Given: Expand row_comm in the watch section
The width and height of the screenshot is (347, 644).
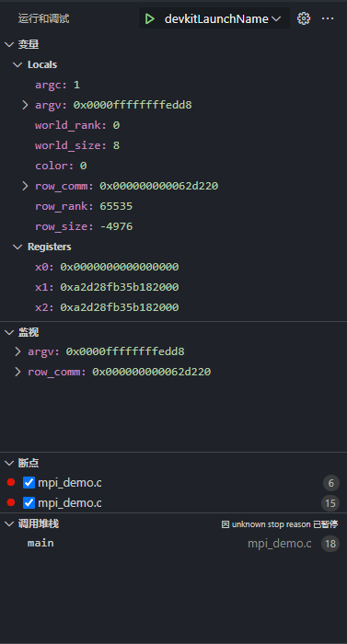Looking at the screenshot, I should 17,372.
